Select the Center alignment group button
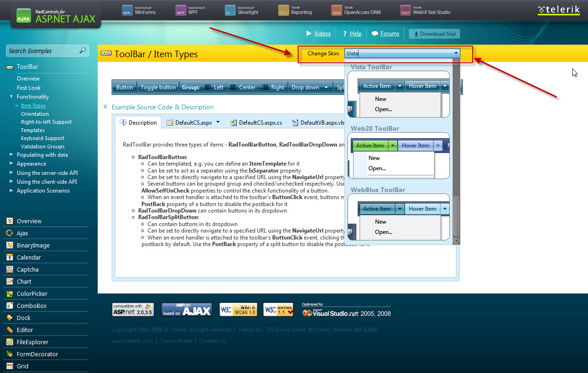 242,87
